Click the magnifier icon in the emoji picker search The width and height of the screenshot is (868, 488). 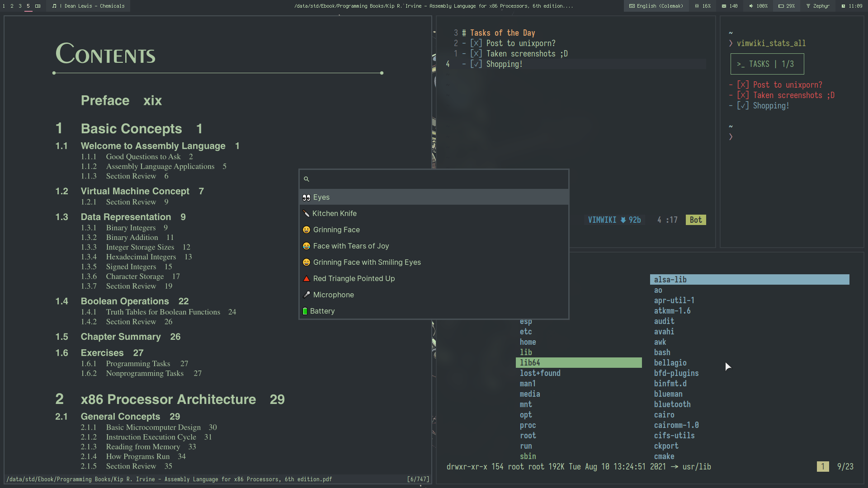click(307, 179)
